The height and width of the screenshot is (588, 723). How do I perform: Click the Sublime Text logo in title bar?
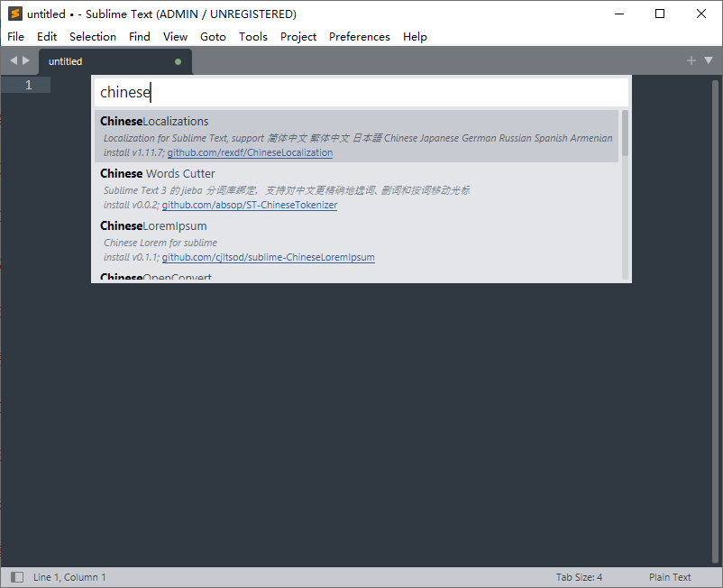[15, 14]
